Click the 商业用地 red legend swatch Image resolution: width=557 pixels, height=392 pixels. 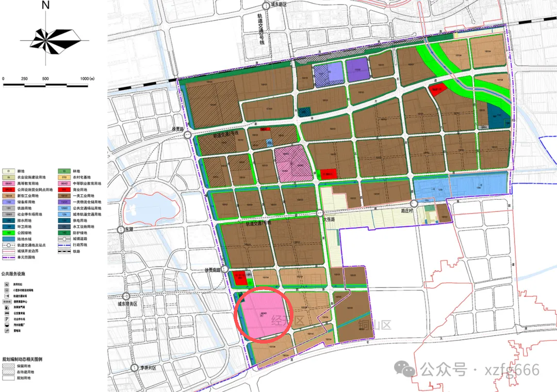click(x=64, y=190)
